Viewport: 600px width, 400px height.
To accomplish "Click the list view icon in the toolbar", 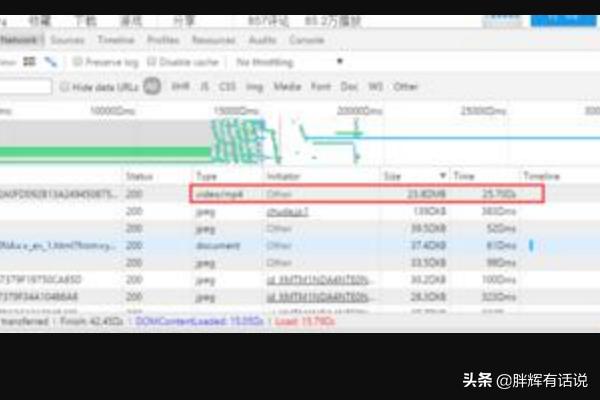I will coord(30,62).
